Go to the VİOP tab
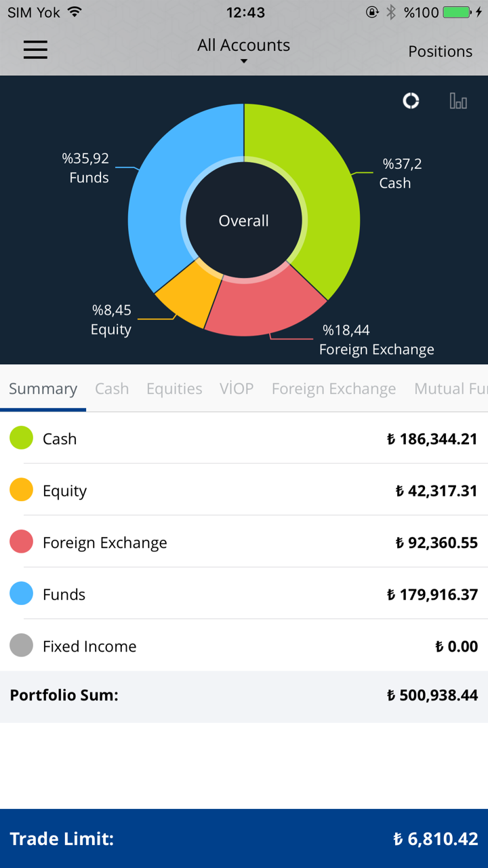 (237, 389)
